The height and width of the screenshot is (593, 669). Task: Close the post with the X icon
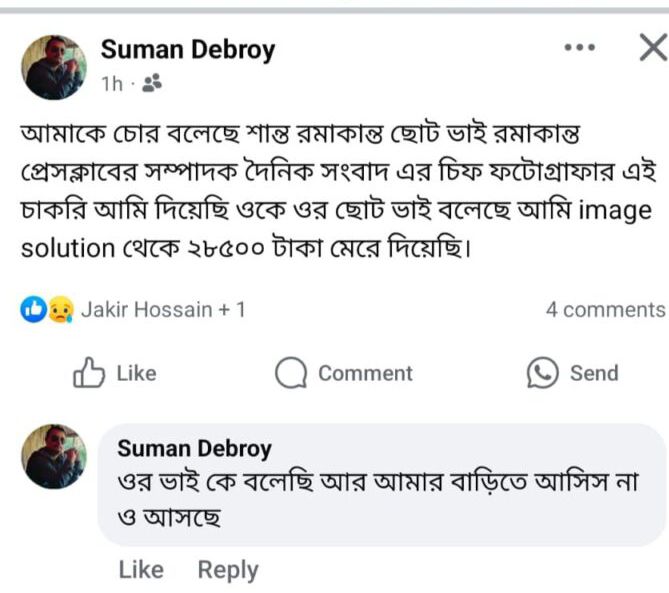tap(651, 47)
